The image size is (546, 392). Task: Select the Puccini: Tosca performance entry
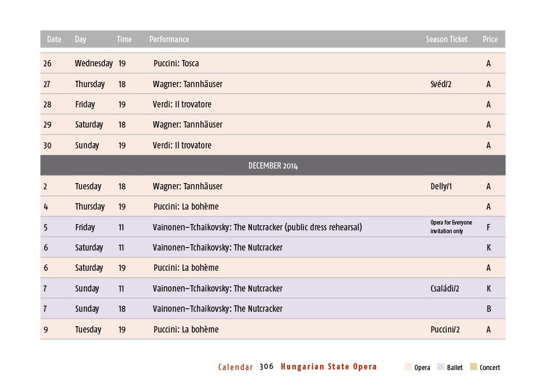(176, 64)
